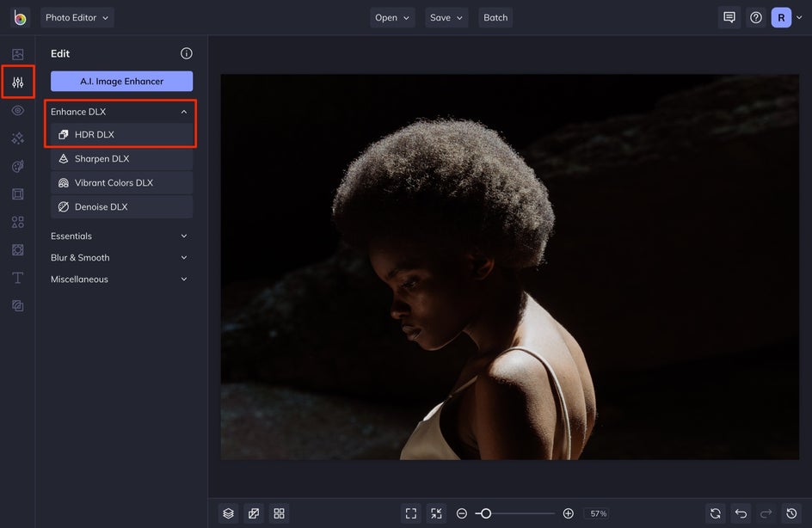The image size is (812, 528).
Task: Open the feedback chat icon
Action: [729, 17]
